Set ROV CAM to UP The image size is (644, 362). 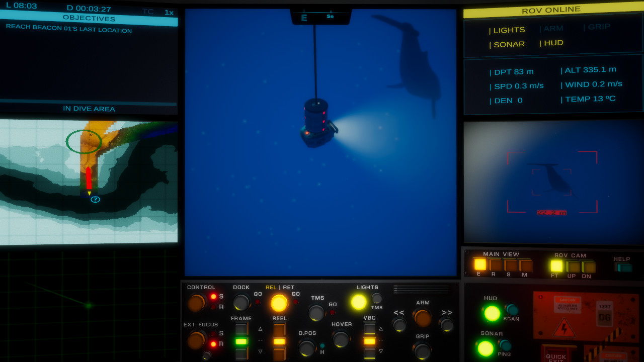[x=573, y=264]
